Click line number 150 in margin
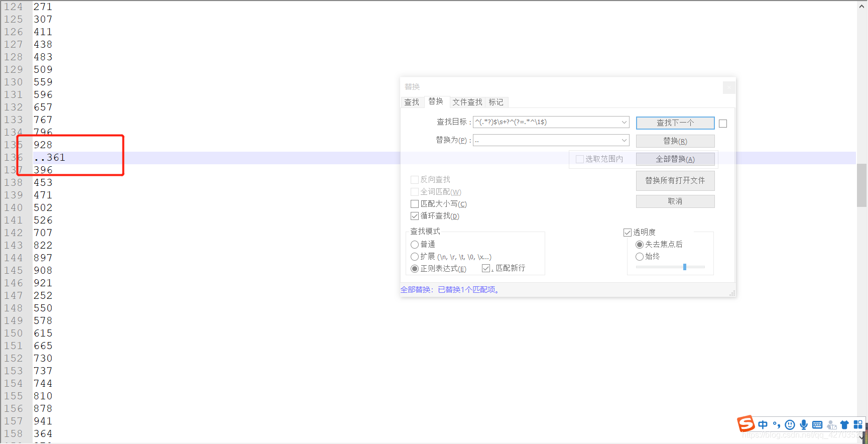The image size is (868, 444). point(14,334)
